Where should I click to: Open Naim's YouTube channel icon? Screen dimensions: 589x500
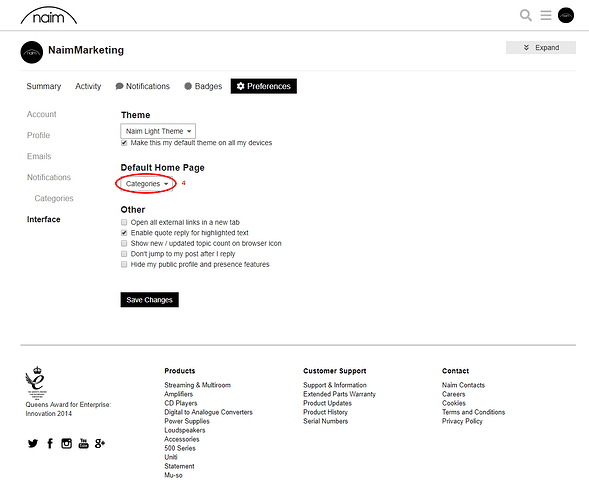pos(83,443)
